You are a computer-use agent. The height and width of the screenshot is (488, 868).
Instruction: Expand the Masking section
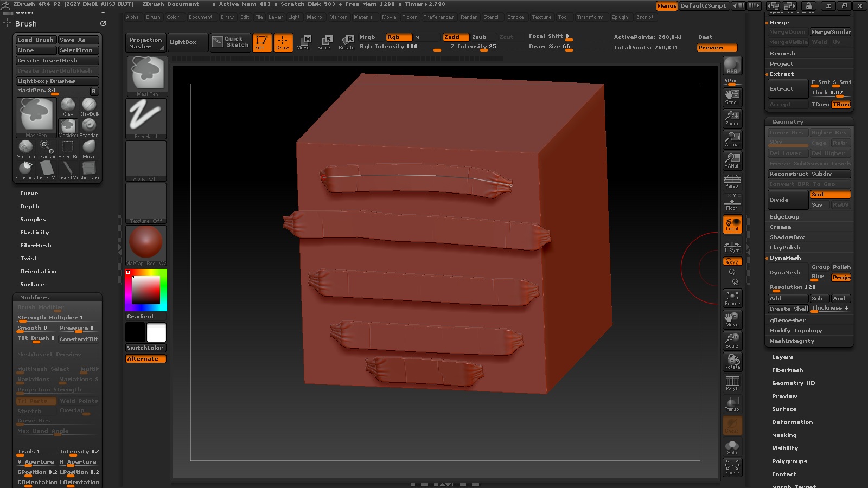coord(784,435)
